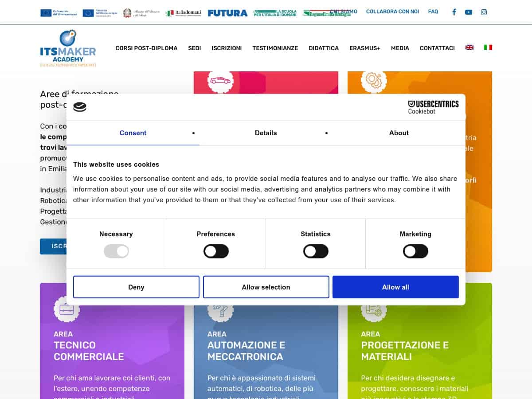Open the Contattaci menu item
Viewport: 532px width, 399px height.
437,48
